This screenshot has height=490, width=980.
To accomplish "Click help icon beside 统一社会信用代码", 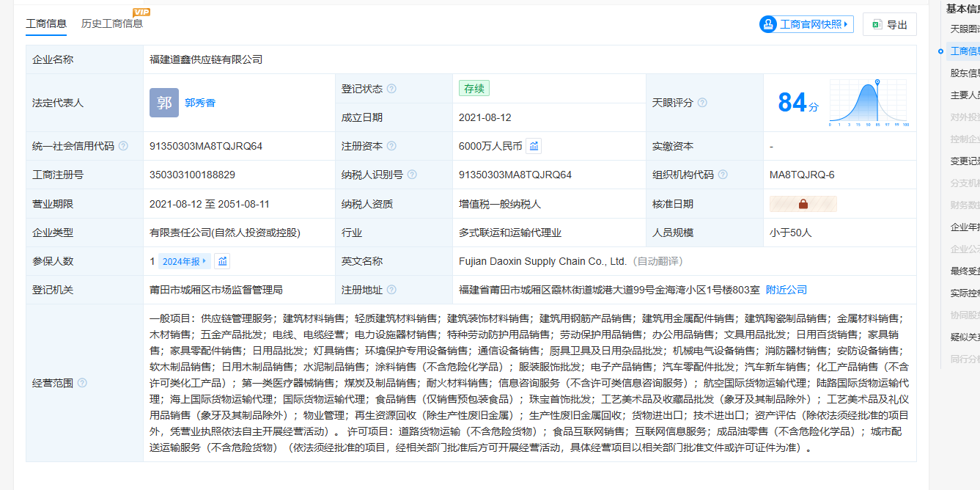I will [123, 146].
